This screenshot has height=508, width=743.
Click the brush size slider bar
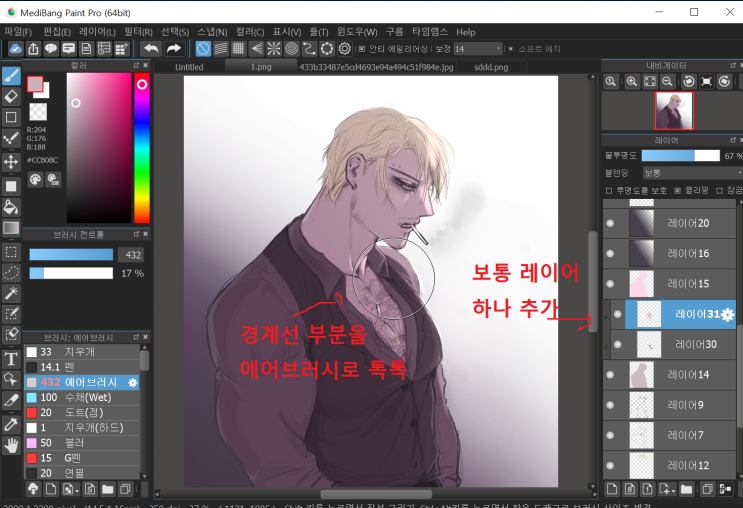click(x=71, y=254)
